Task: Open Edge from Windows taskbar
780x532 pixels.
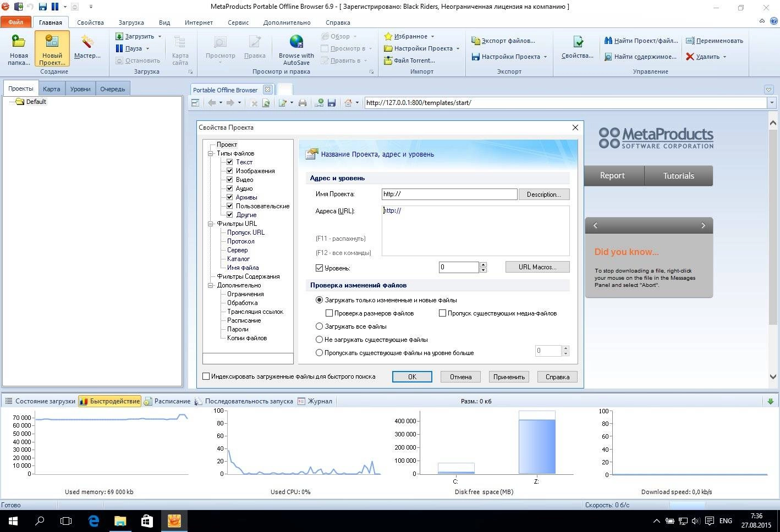Action: (x=94, y=520)
